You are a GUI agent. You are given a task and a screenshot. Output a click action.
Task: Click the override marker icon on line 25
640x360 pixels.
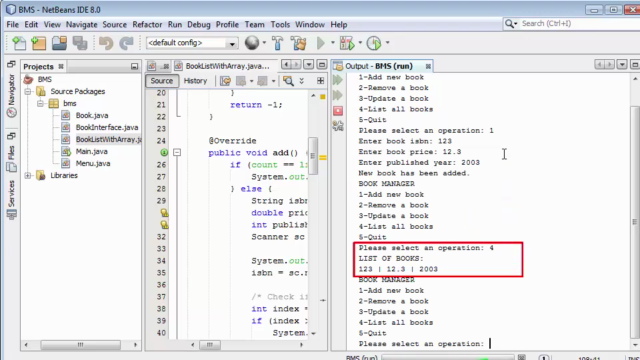(164, 152)
